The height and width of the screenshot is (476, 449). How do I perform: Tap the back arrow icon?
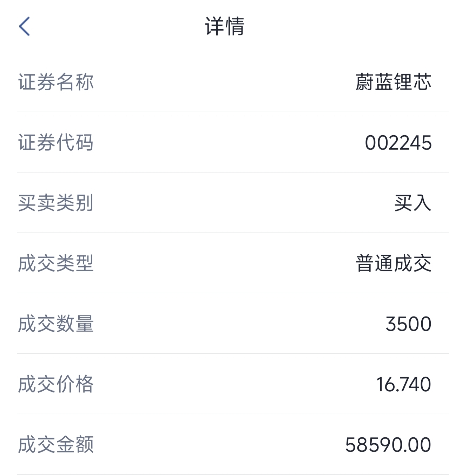[25, 26]
